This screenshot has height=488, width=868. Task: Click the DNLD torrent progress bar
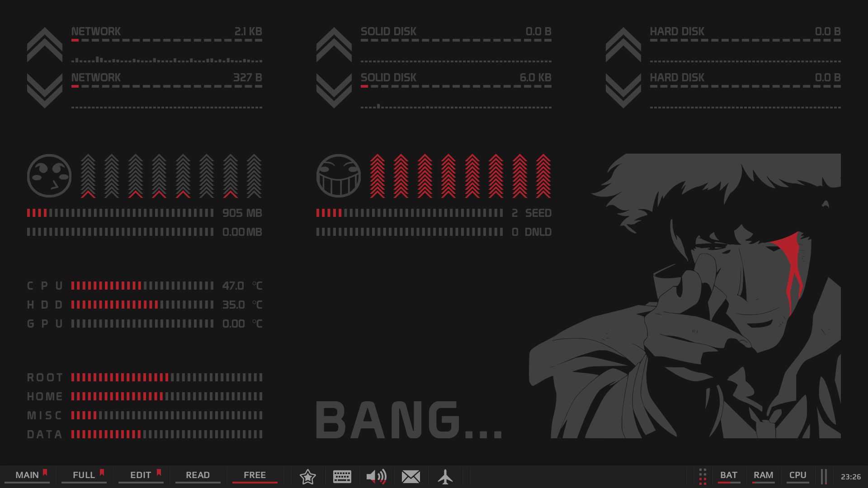(x=410, y=232)
